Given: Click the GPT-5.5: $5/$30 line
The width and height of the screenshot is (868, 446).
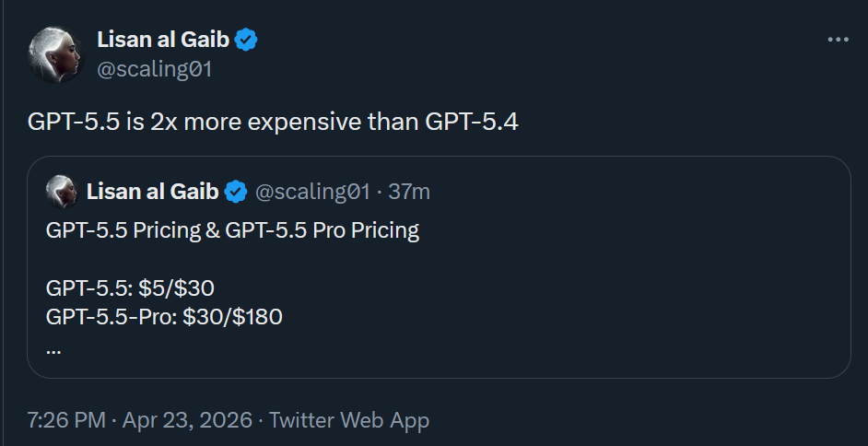Looking at the screenshot, I should [130, 288].
